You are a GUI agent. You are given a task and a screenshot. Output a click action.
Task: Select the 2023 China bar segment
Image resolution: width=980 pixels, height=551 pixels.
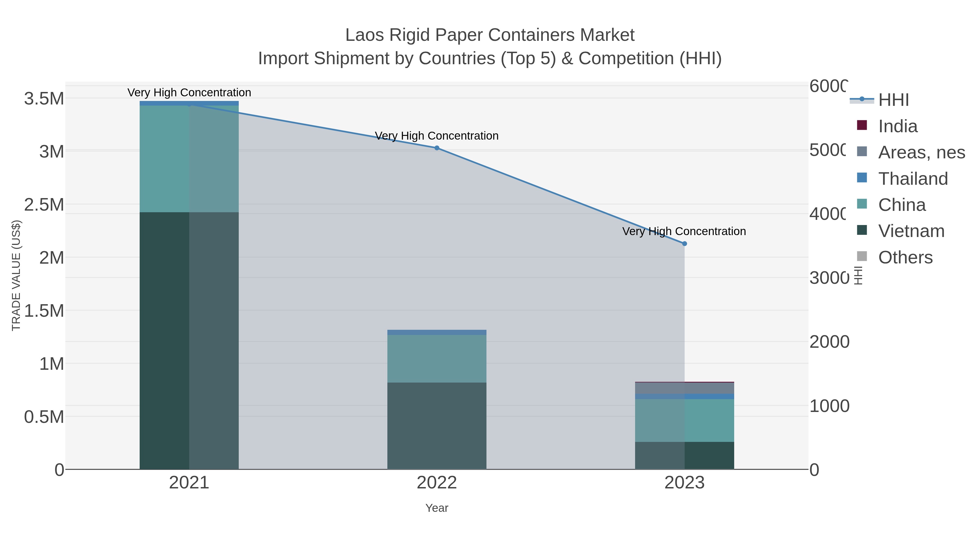click(x=684, y=421)
